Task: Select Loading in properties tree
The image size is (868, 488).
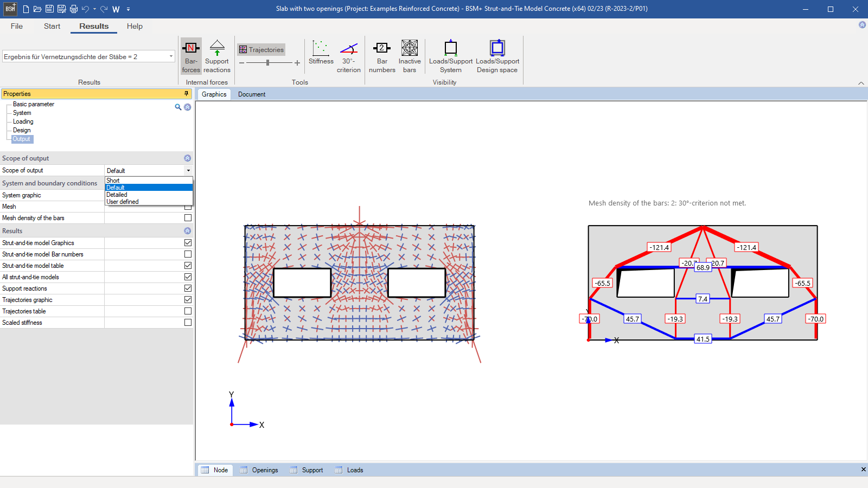Action: [x=23, y=121]
